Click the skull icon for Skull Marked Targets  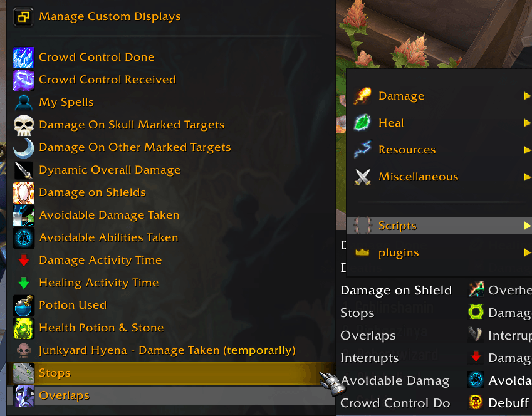click(x=23, y=125)
